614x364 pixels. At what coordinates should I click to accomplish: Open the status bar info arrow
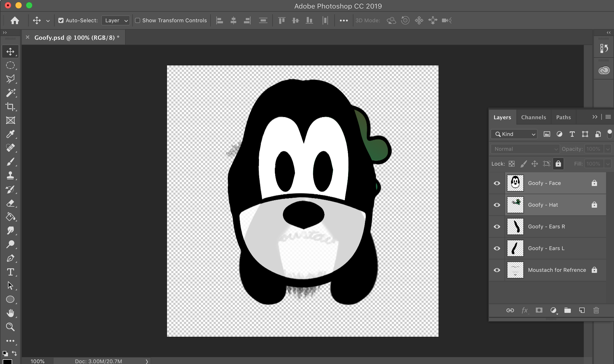coord(147,361)
